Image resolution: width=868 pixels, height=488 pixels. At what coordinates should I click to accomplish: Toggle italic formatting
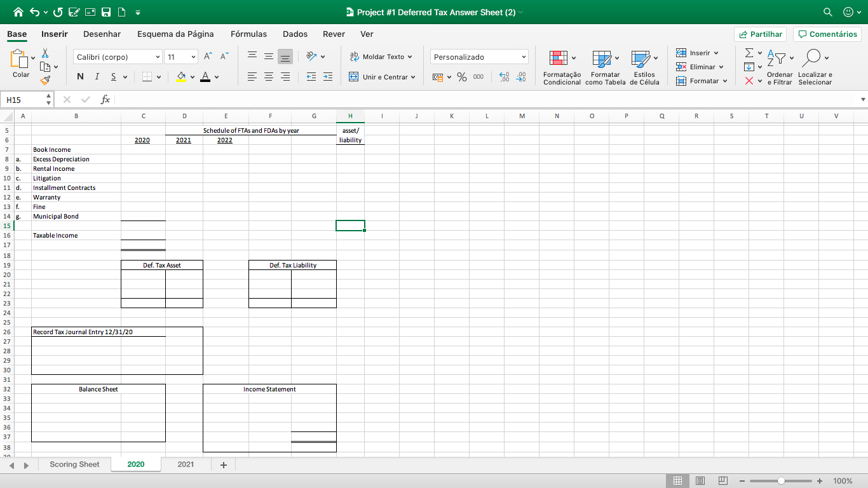tap(97, 77)
